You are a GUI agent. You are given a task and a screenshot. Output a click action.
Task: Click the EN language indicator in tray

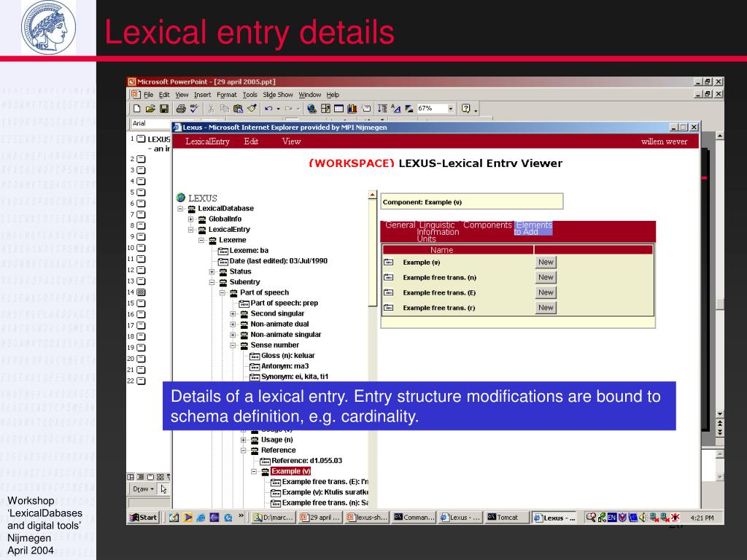pyautogui.click(x=612, y=518)
